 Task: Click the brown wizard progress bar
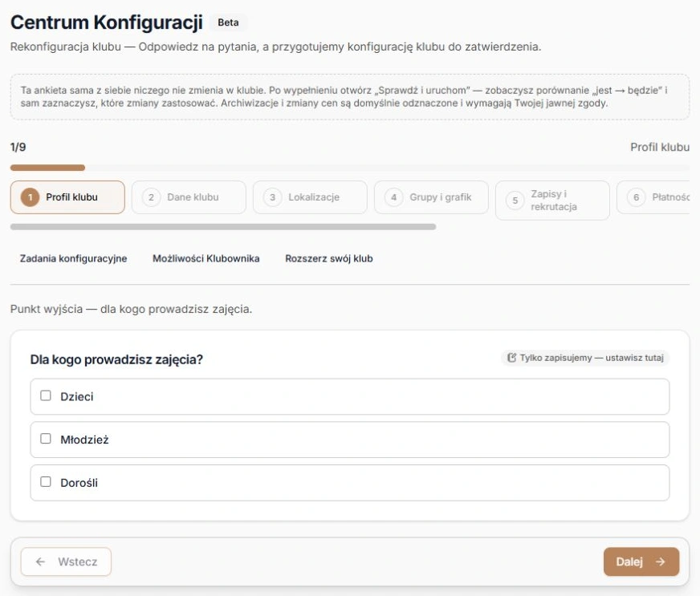pyautogui.click(x=48, y=168)
